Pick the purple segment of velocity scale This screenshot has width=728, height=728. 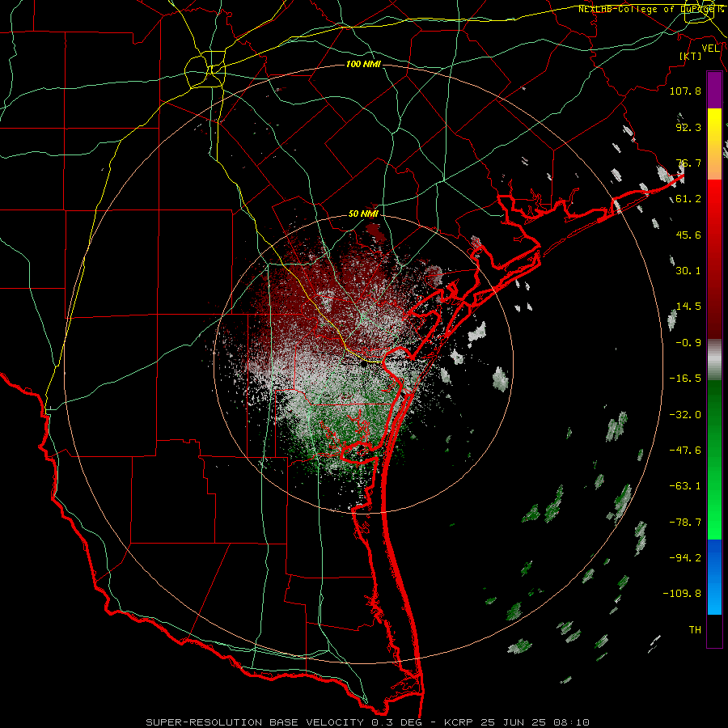point(714,90)
